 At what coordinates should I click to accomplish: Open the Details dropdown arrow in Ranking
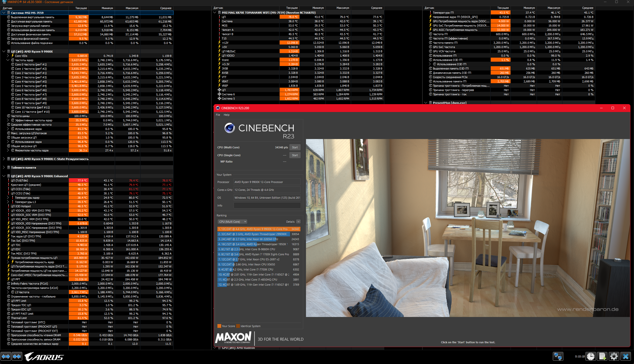298,222
